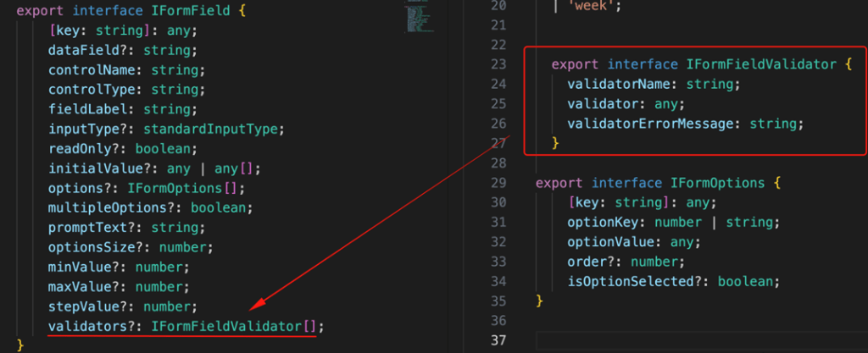Viewport: 868px width, 353px height.
Task: Click the 'export interface IFormOptions' declaration
Action: click(658, 183)
